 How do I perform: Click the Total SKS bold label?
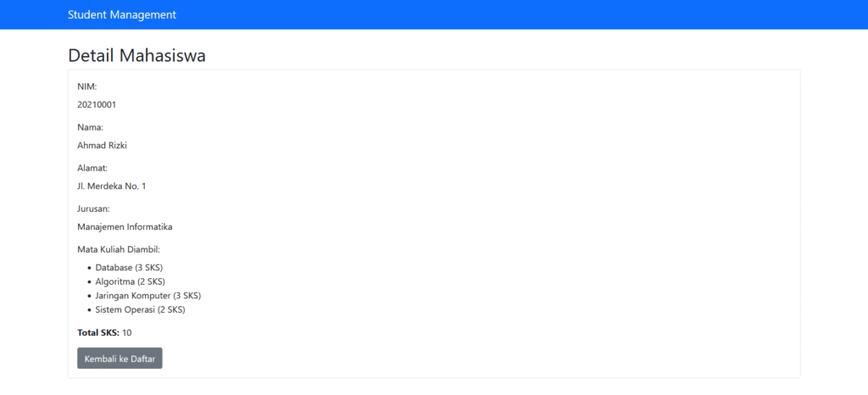(98, 332)
